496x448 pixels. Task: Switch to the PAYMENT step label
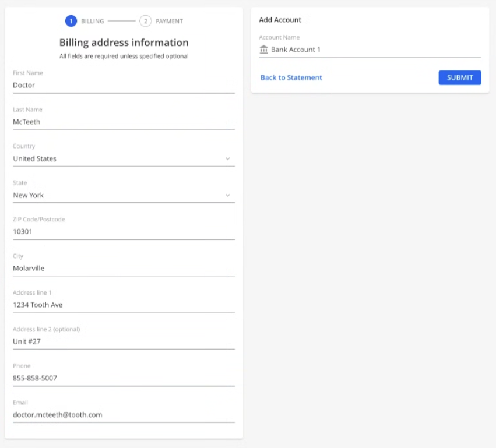[169, 21]
